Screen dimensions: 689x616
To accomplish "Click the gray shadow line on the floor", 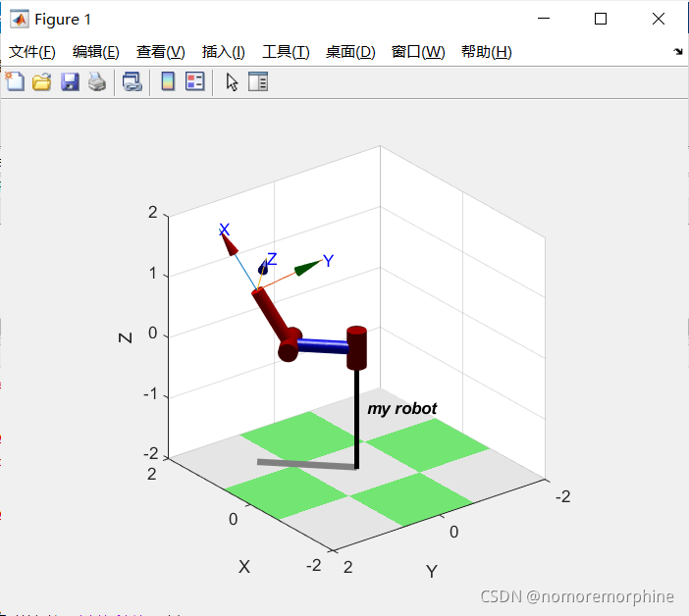I will coord(306,465).
